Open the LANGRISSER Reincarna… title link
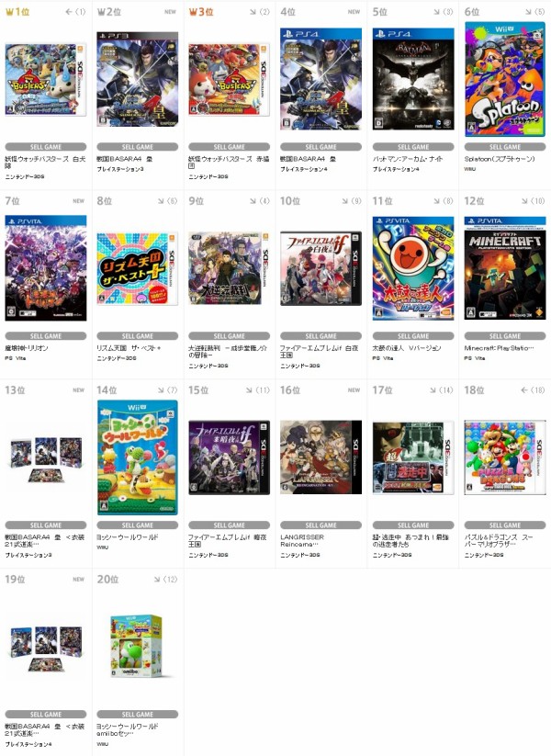 [x=302, y=540]
